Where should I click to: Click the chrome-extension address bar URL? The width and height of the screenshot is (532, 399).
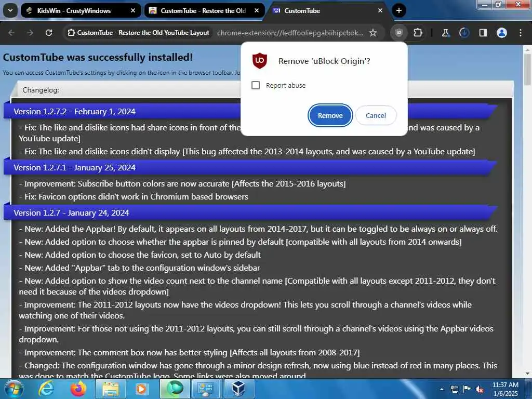[x=290, y=33]
